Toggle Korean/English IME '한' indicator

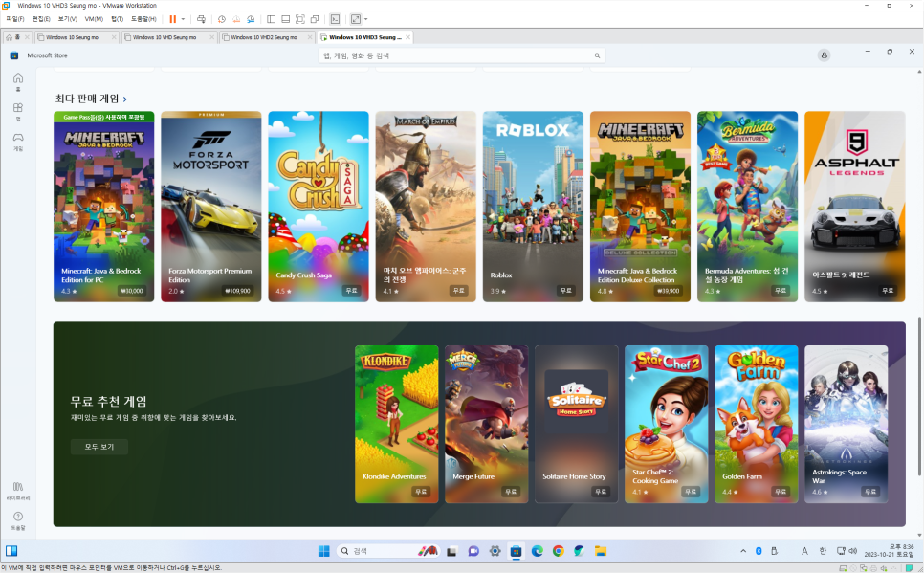point(823,551)
